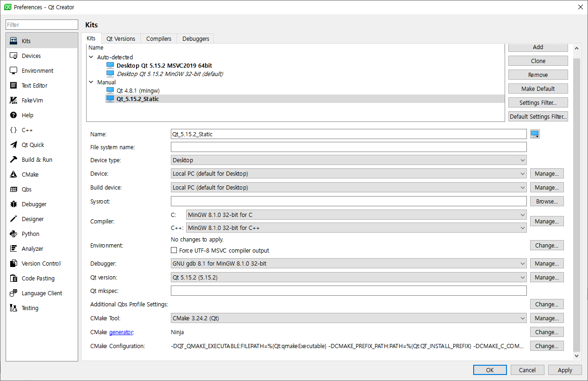This screenshot has height=381, width=588.
Task: Click Browse for Sysroot
Action: 547,202
